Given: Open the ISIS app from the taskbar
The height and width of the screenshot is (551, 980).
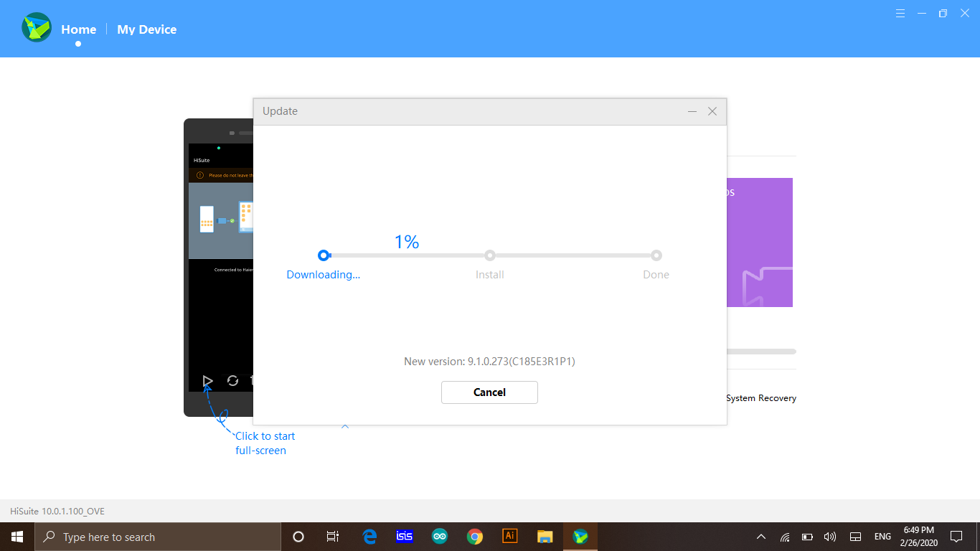Looking at the screenshot, I should click(404, 537).
